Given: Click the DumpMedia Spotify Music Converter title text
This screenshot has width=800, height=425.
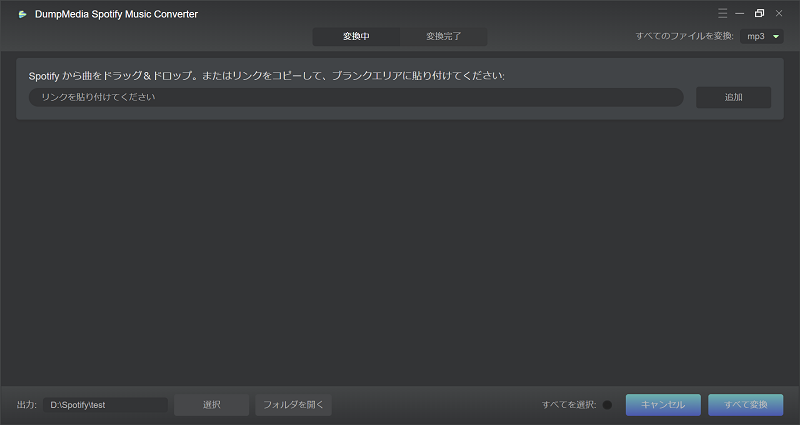Looking at the screenshot, I should (x=116, y=14).
